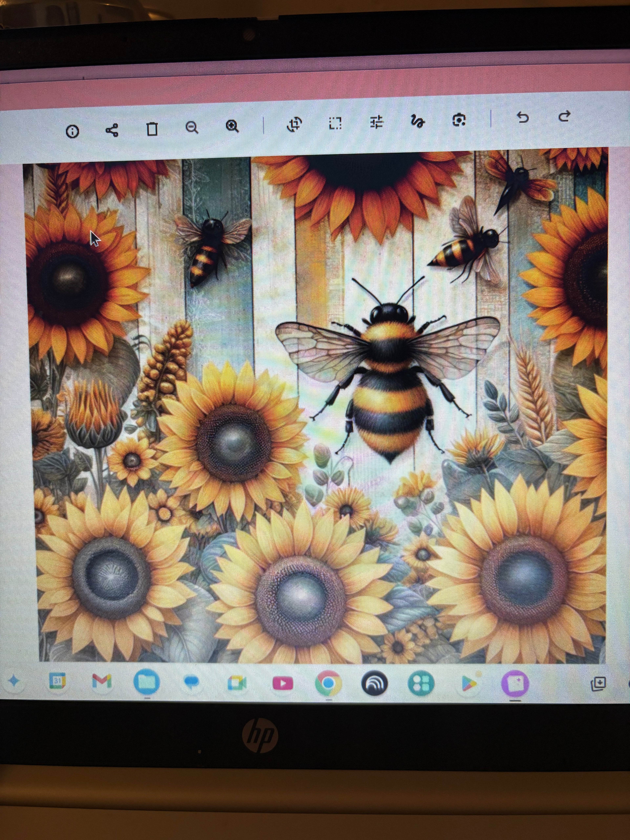Click the share icon in toolbar
The height and width of the screenshot is (840, 630).
[112, 130]
